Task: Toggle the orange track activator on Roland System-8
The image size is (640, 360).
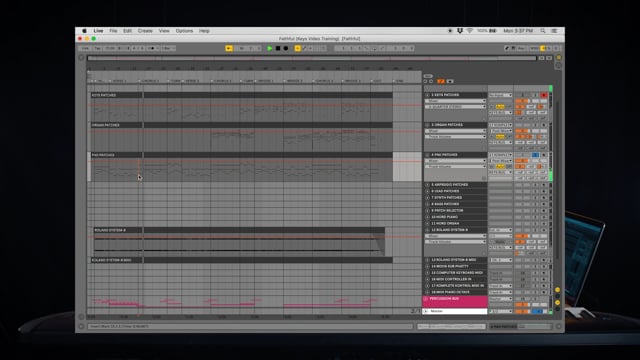Action: [x=521, y=236]
